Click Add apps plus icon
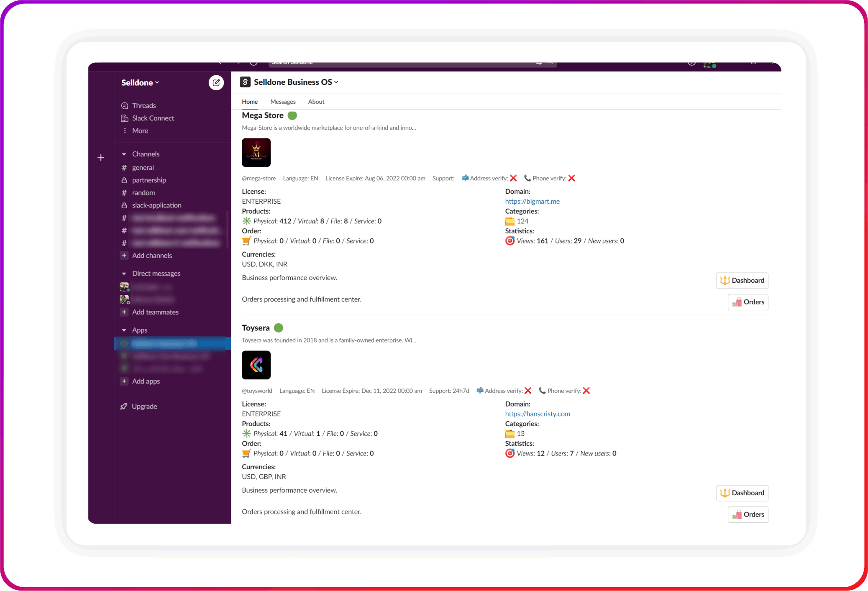This screenshot has height=591, width=868. (x=124, y=381)
